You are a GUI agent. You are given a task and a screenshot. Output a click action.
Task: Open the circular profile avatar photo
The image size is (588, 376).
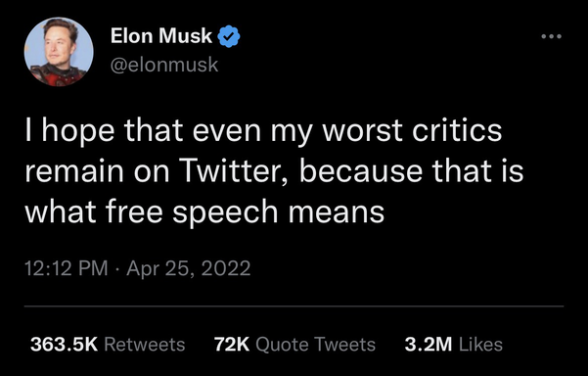click(59, 52)
